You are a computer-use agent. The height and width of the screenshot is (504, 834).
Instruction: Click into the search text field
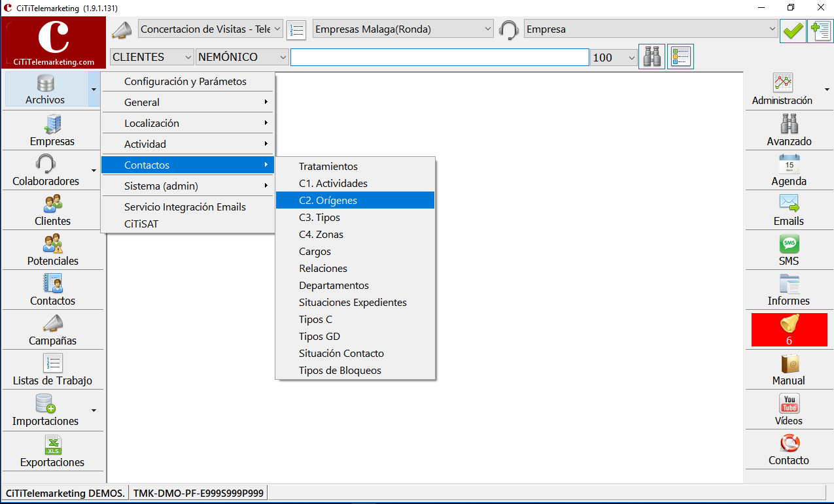coord(440,58)
